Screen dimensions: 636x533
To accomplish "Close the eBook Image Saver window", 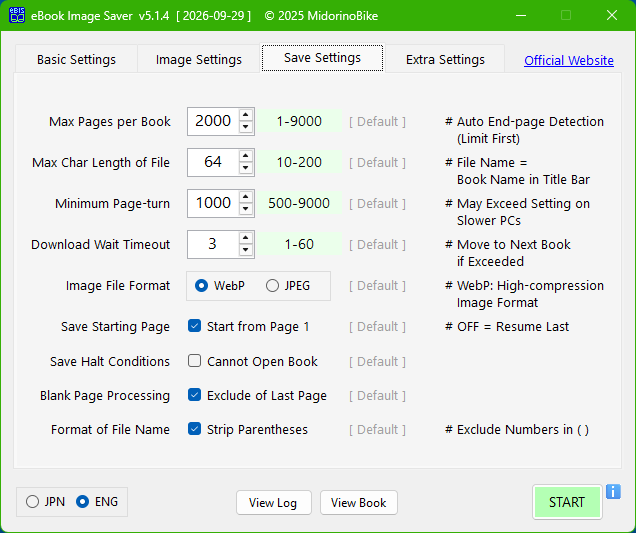I will pyautogui.click(x=612, y=15).
